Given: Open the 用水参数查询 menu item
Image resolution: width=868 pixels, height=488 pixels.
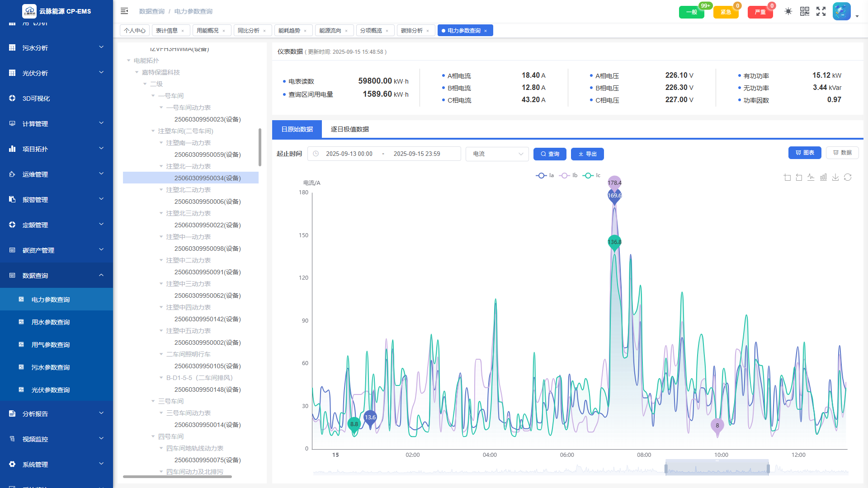Looking at the screenshot, I should 51,322.
